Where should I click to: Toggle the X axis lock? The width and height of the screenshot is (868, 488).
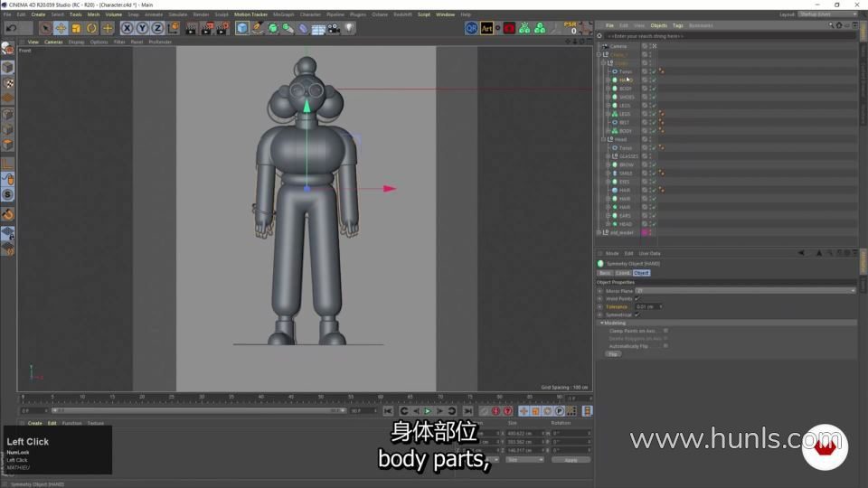coord(127,28)
